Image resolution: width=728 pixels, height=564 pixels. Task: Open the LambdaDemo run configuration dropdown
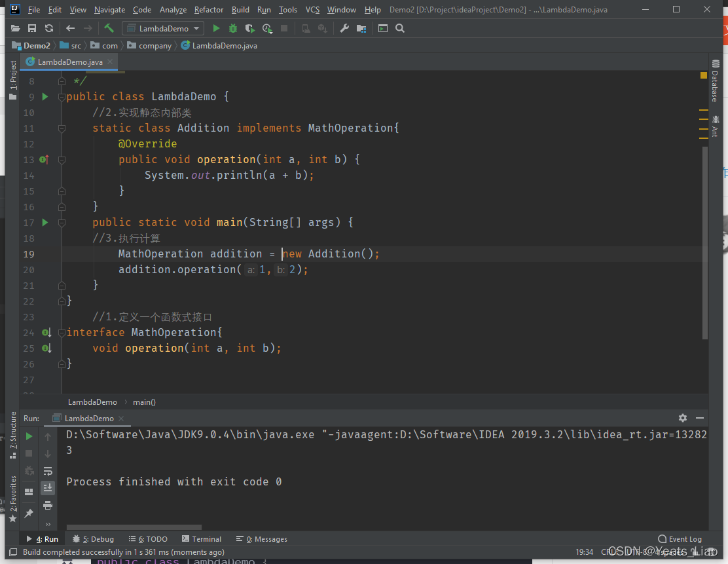point(163,28)
